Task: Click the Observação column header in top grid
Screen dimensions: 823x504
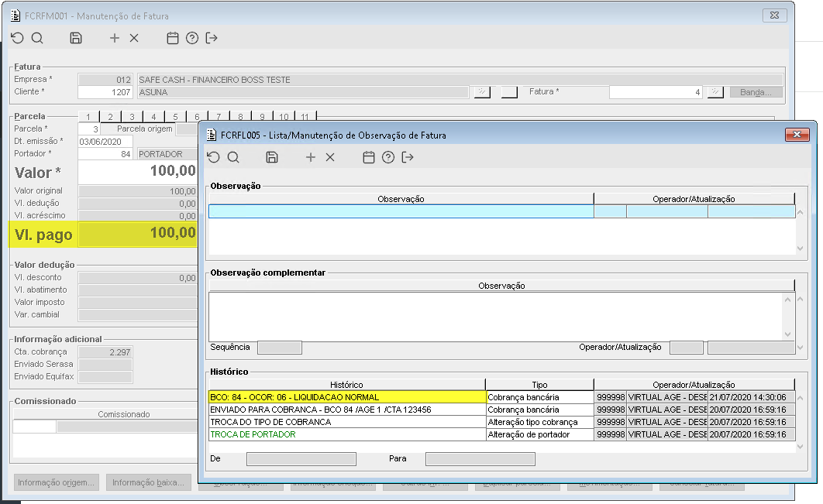Action: pyautogui.click(x=401, y=199)
